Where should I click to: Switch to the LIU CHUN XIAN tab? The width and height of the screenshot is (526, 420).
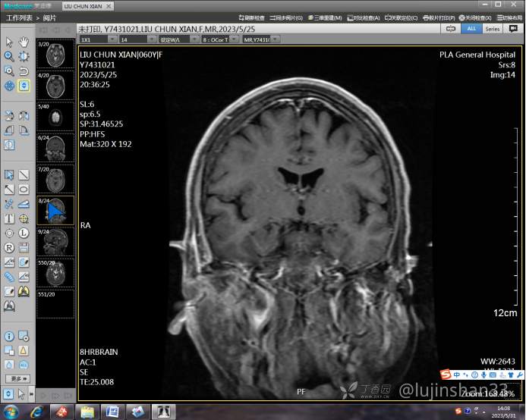tap(88, 6)
